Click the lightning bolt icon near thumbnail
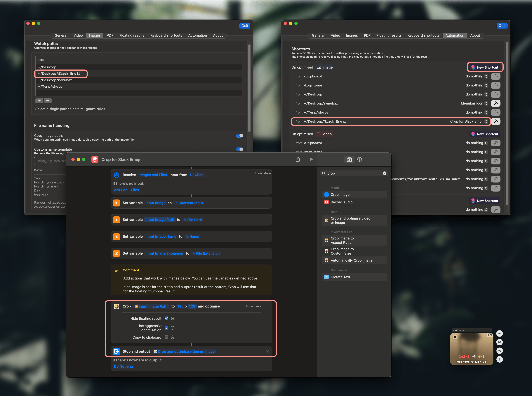Screen dimensions: 532x396 tap(499, 359)
